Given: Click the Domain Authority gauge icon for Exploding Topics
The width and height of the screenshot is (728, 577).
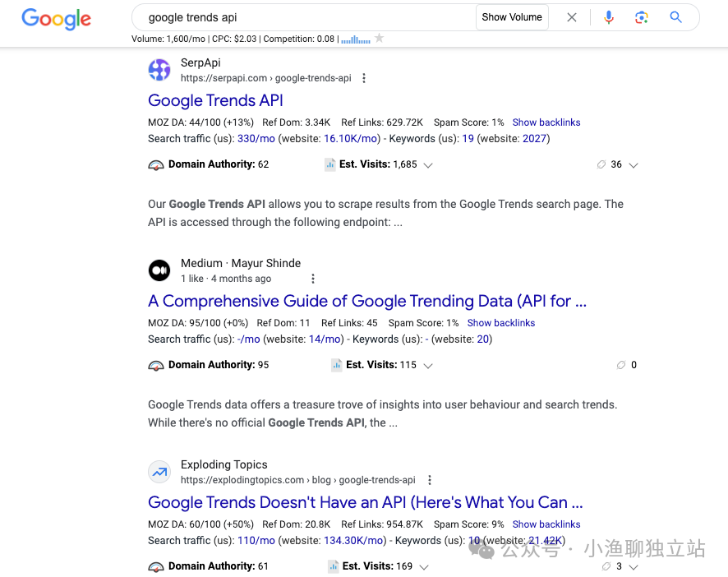Looking at the screenshot, I should pyautogui.click(x=156, y=567).
